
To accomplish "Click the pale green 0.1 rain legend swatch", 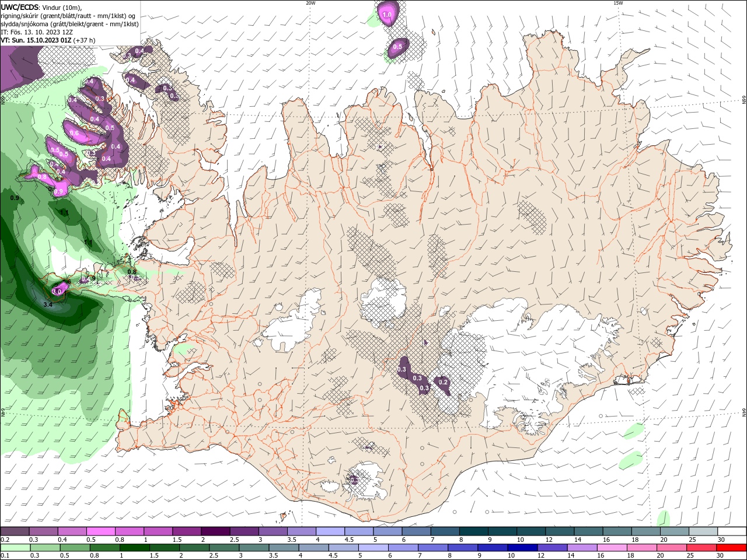I will pos(15,548).
